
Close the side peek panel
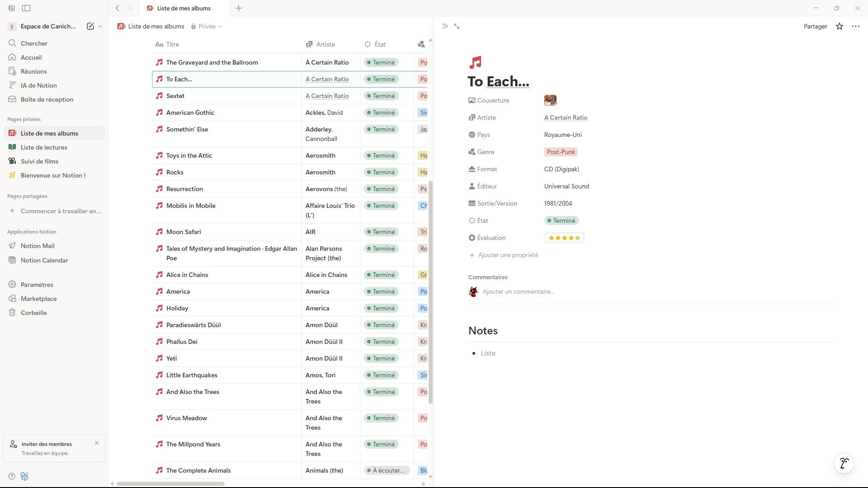click(x=445, y=26)
